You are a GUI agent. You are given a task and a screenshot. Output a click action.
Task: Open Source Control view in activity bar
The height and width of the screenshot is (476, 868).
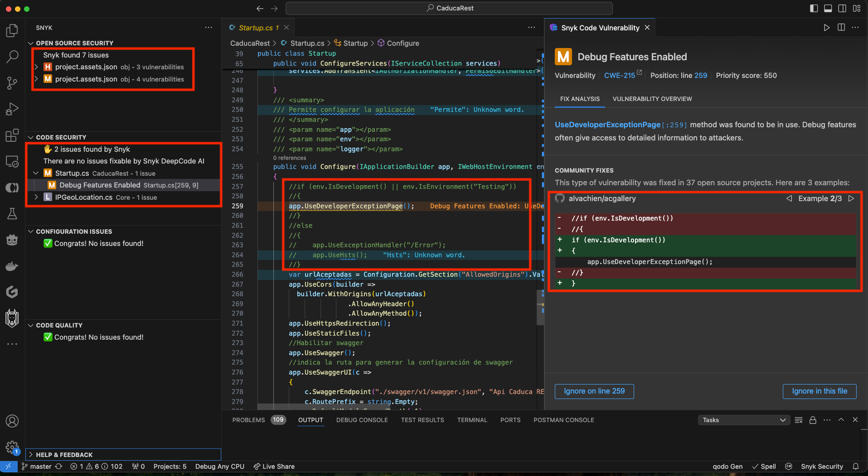click(12, 83)
